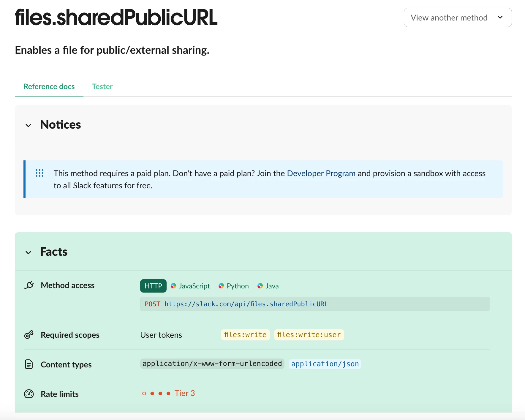Click the Required scopes label

(70, 335)
